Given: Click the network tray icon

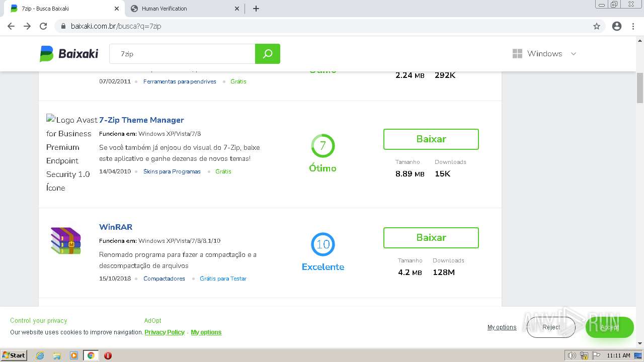Looking at the screenshot, I should 584,355.
